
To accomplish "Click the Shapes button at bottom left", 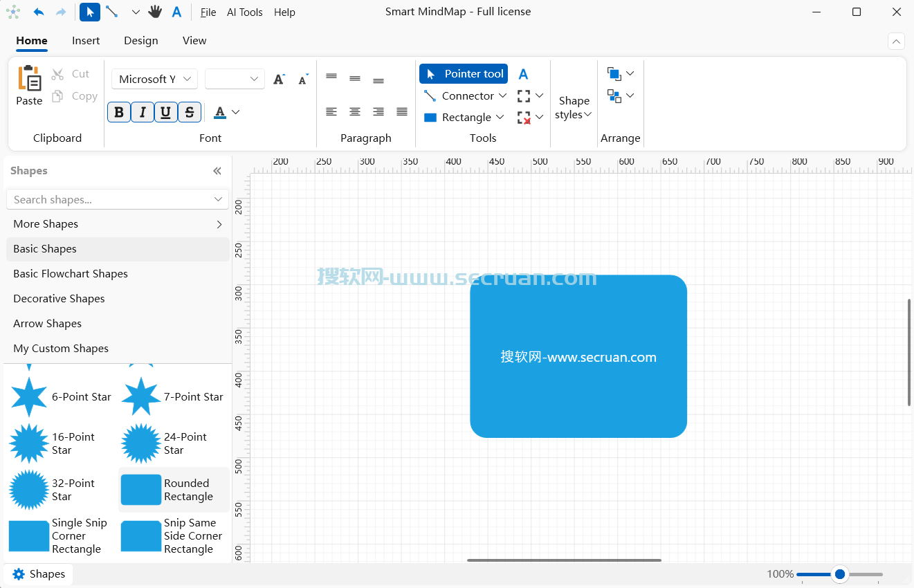I will [39, 574].
